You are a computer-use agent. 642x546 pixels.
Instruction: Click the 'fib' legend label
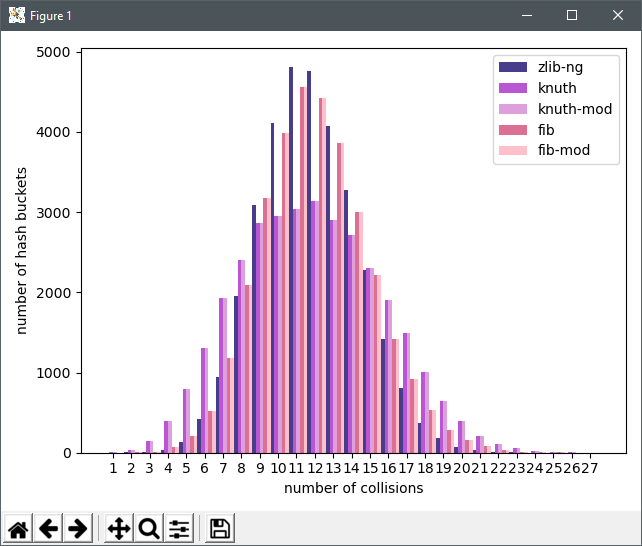tap(546, 130)
